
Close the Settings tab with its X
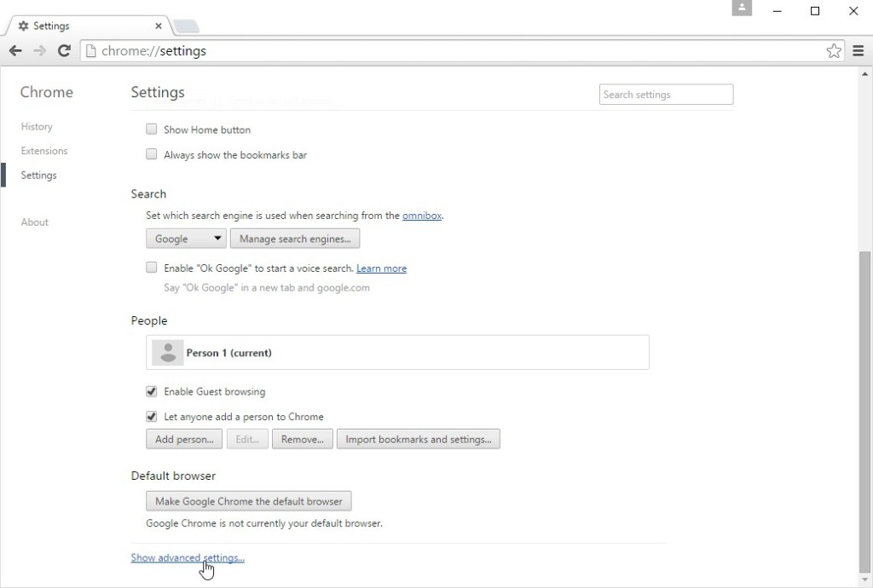coord(158,26)
